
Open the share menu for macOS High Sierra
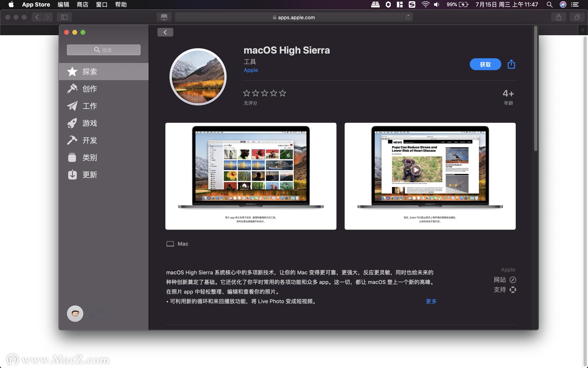[511, 64]
